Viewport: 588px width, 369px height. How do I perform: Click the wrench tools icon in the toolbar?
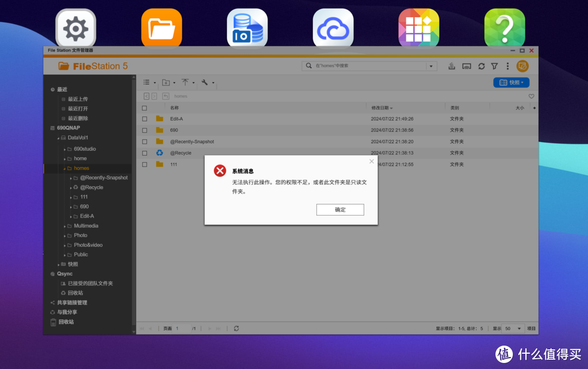pos(205,83)
